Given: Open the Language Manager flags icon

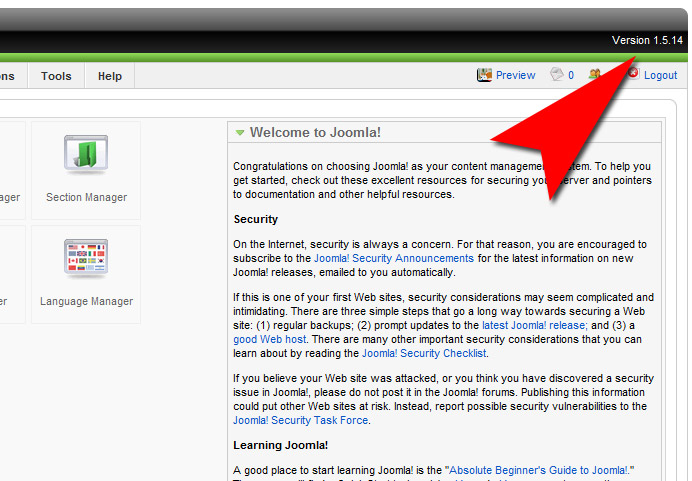Looking at the screenshot, I should (86, 257).
